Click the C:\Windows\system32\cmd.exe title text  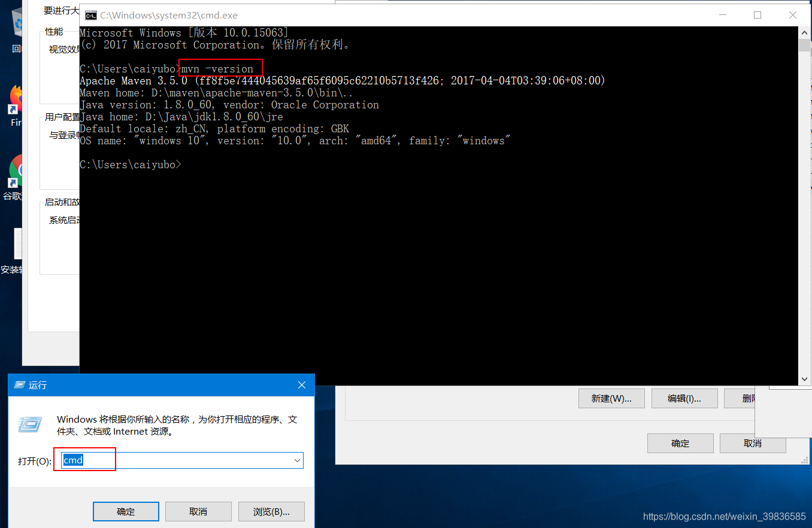point(169,15)
